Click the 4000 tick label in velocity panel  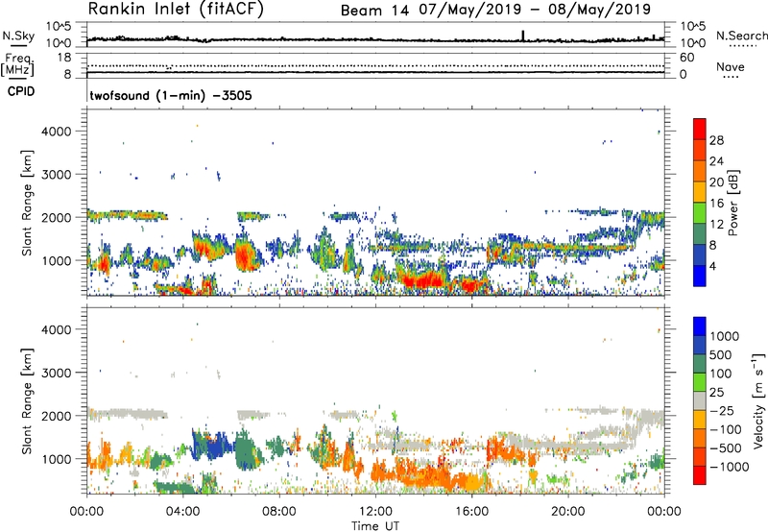point(57,329)
